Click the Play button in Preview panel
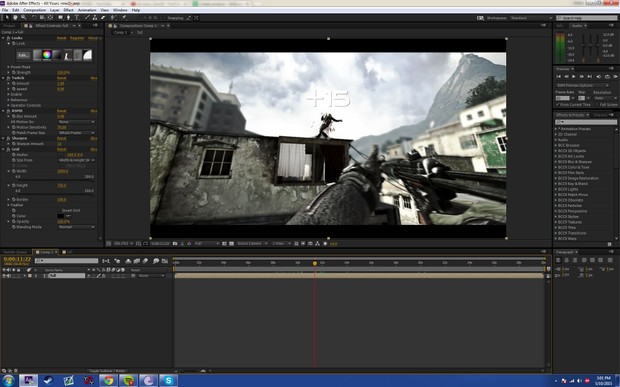 click(574, 77)
